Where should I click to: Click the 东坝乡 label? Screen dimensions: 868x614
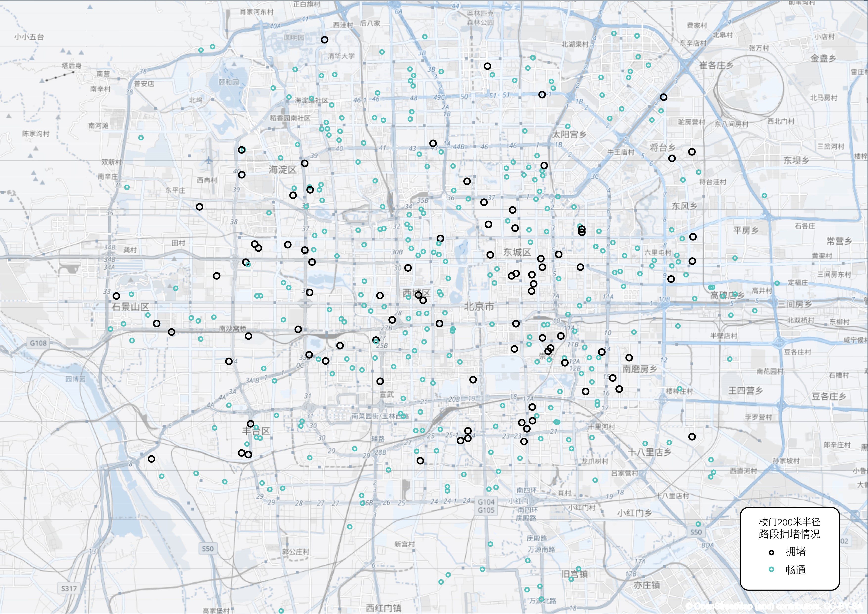(x=797, y=160)
